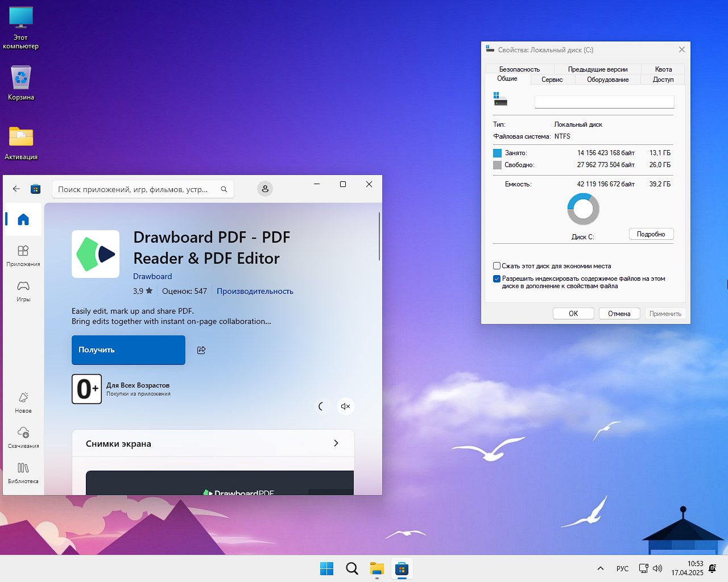Open Производительность category link

[x=255, y=291]
